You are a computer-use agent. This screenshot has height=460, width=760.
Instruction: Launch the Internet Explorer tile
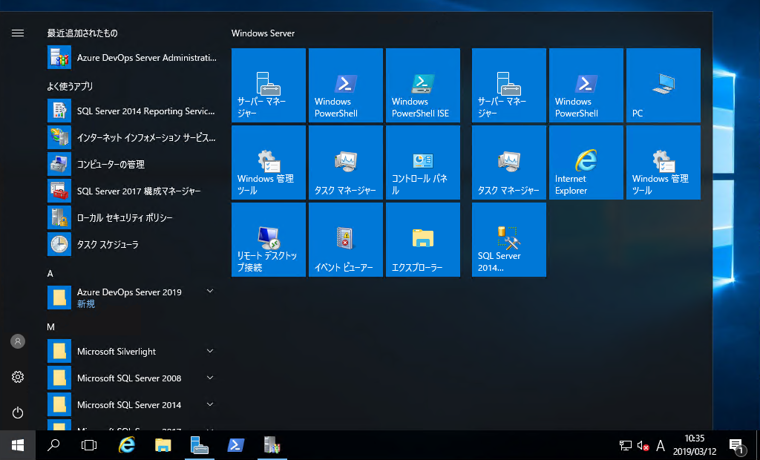(x=586, y=162)
